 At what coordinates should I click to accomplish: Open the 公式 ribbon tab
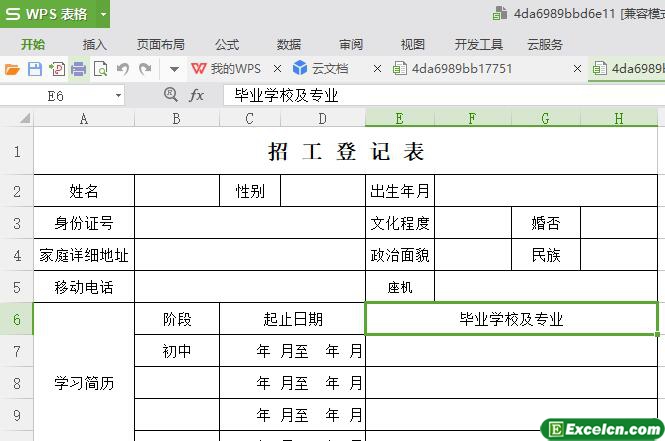(227, 45)
